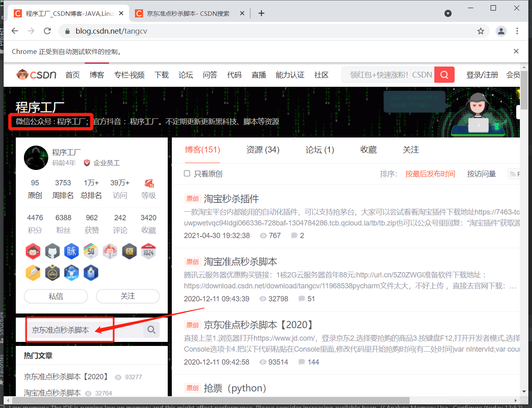The image size is (532, 408).
Task: Open 直播 in CSDN navigation
Action: click(x=259, y=75)
